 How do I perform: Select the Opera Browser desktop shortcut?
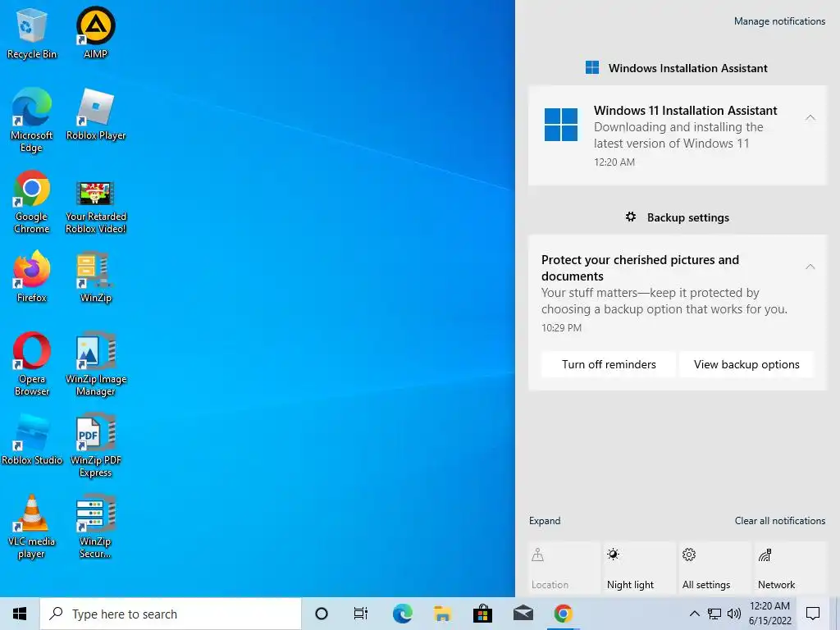[x=32, y=364]
